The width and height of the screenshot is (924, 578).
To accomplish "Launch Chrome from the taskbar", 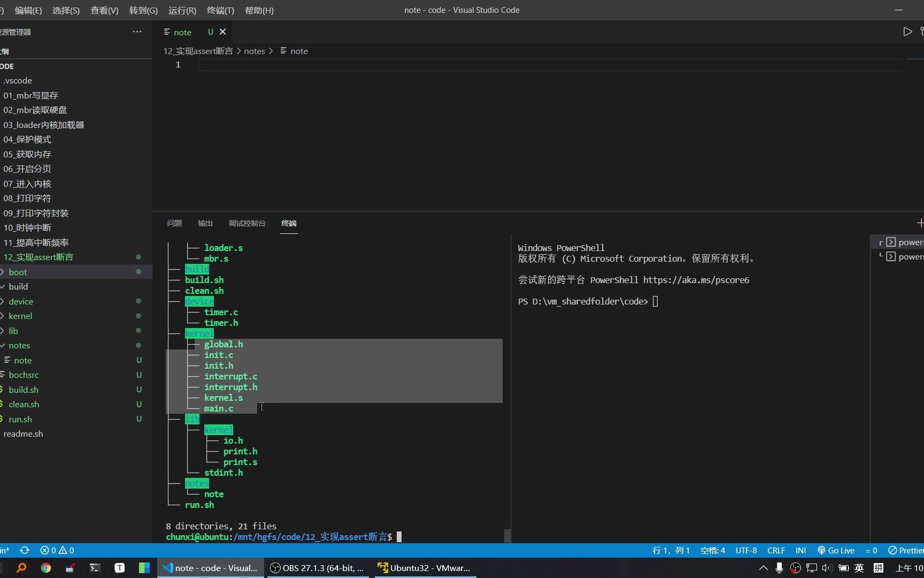I will (46, 568).
